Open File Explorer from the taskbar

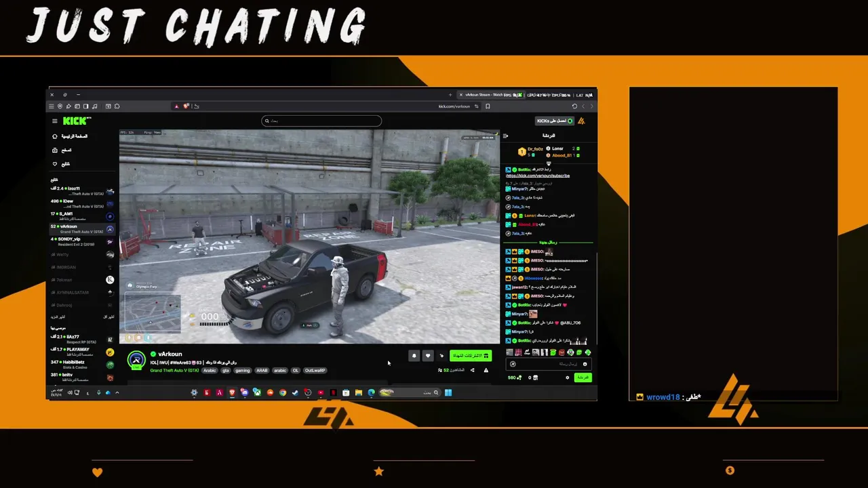click(359, 392)
